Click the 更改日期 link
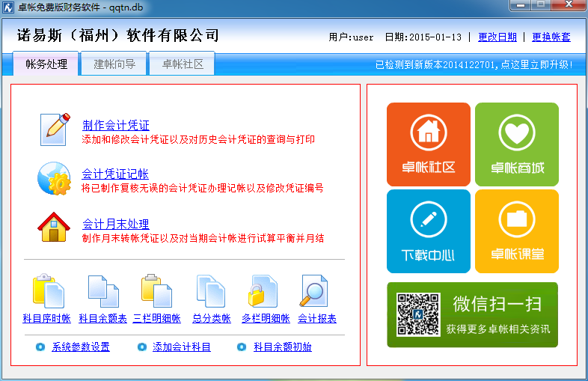The image size is (588, 381). 497,37
